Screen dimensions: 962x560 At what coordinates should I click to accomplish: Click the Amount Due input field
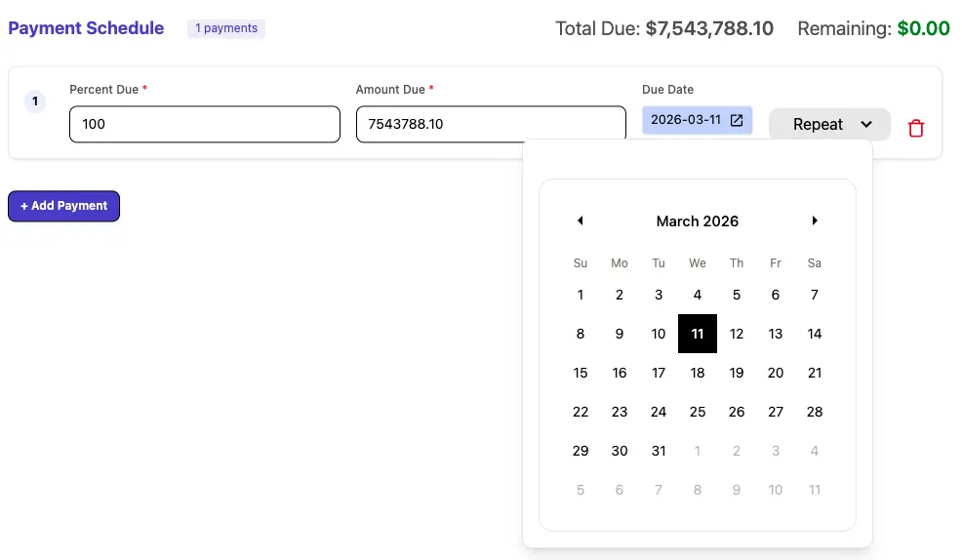click(x=490, y=124)
